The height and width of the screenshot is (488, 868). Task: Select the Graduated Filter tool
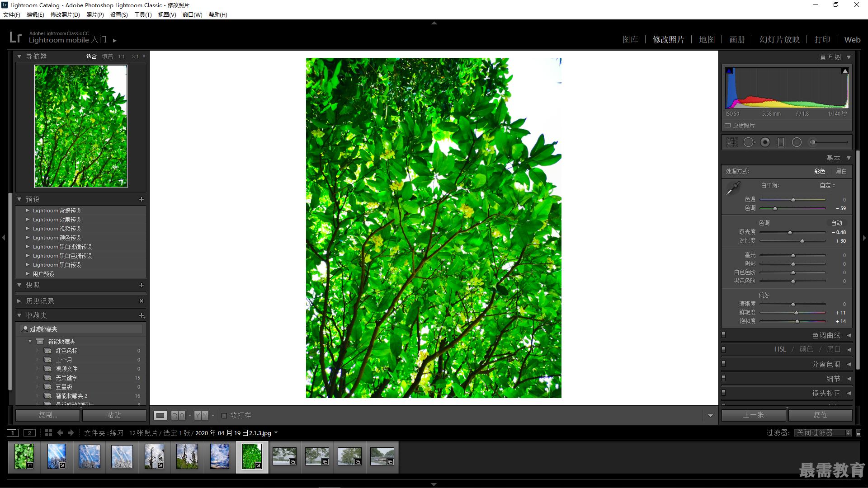781,142
